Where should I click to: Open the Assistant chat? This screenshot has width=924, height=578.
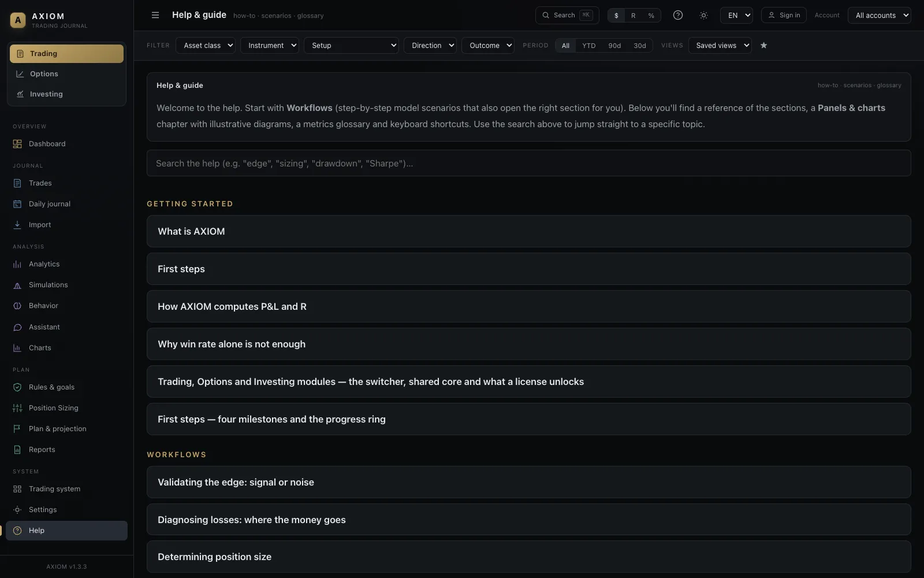pos(66,327)
